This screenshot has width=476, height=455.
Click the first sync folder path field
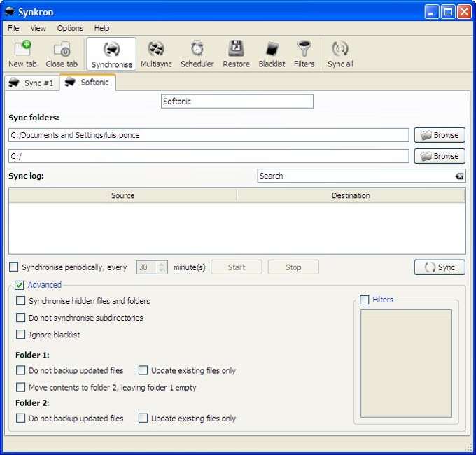(x=209, y=135)
